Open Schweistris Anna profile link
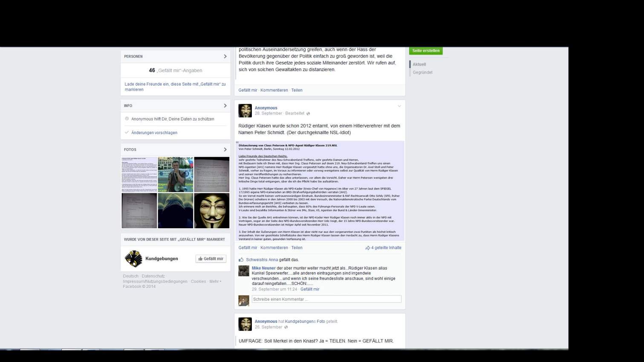 pyautogui.click(x=262, y=259)
